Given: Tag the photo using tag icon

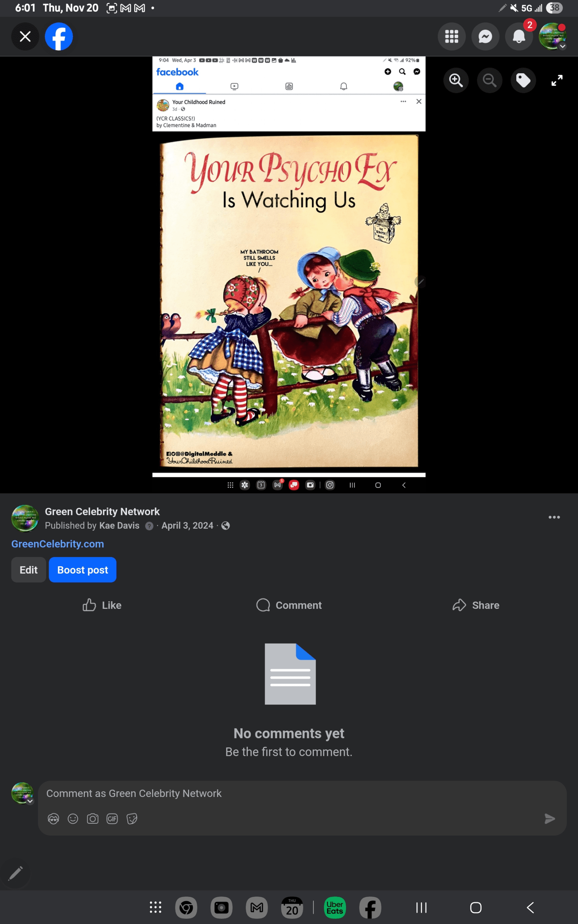Looking at the screenshot, I should [x=523, y=80].
